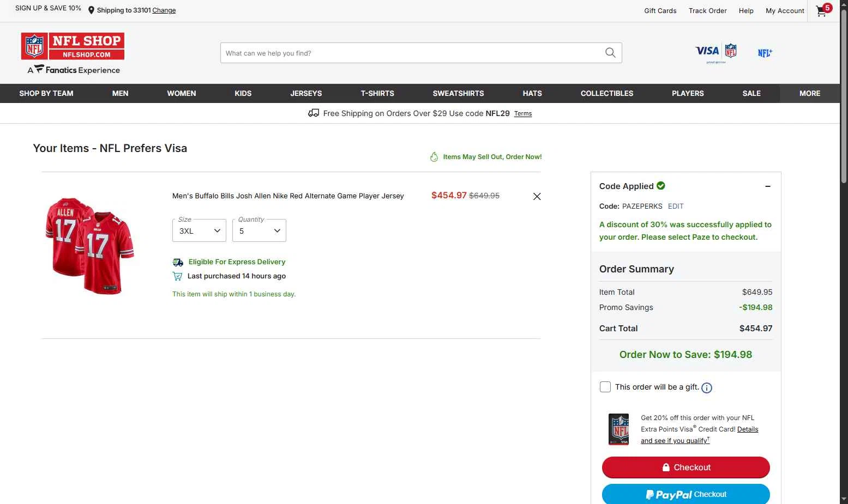
Task: Click the Visa NFL sponsor logo
Action: click(x=716, y=53)
